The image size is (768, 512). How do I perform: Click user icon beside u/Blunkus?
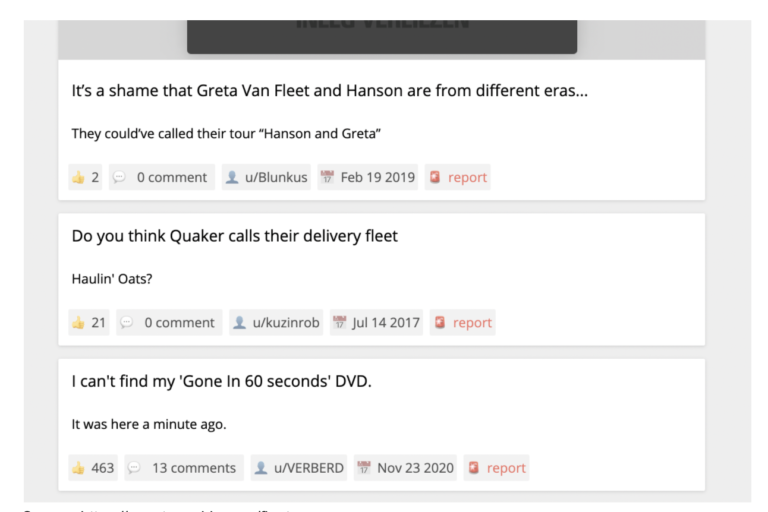coord(232,178)
